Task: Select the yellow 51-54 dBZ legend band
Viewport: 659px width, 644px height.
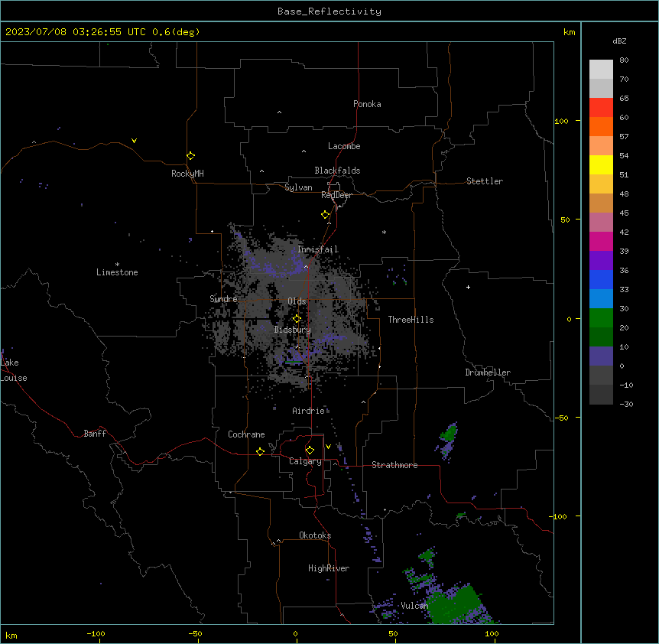Action: [601, 164]
